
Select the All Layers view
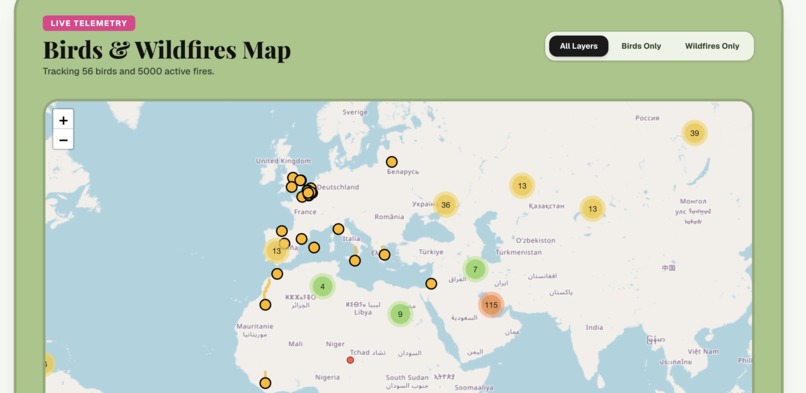pyautogui.click(x=578, y=46)
